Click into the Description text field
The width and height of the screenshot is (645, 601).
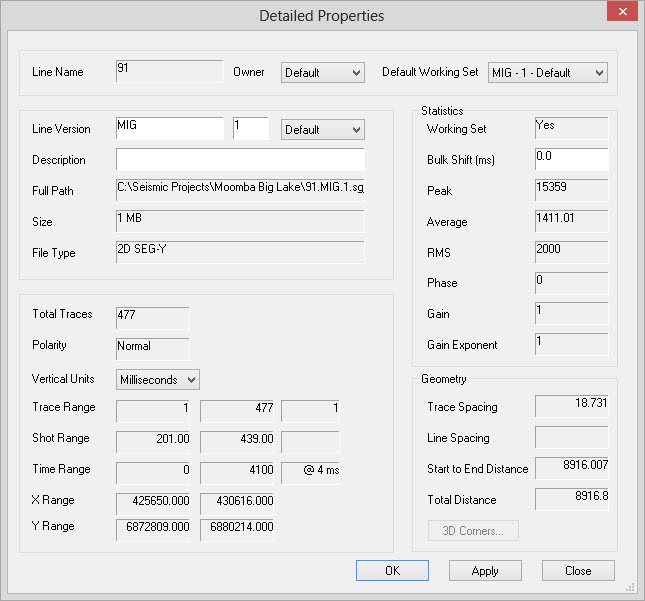click(240, 160)
